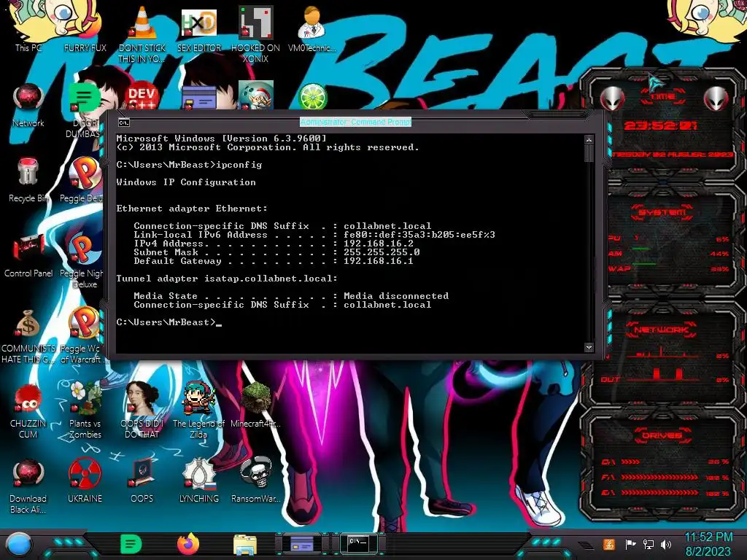
Task: Open the Network desktop icon
Action: [x=28, y=106]
